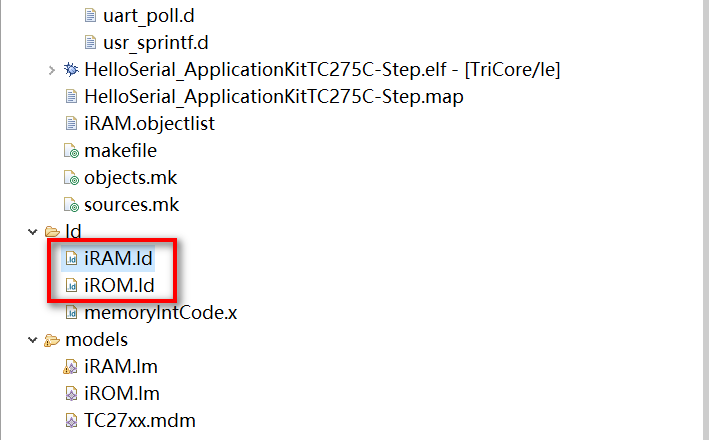Click the ld folder icon
Image resolution: width=709 pixels, height=440 pixels.
point(52,232)
